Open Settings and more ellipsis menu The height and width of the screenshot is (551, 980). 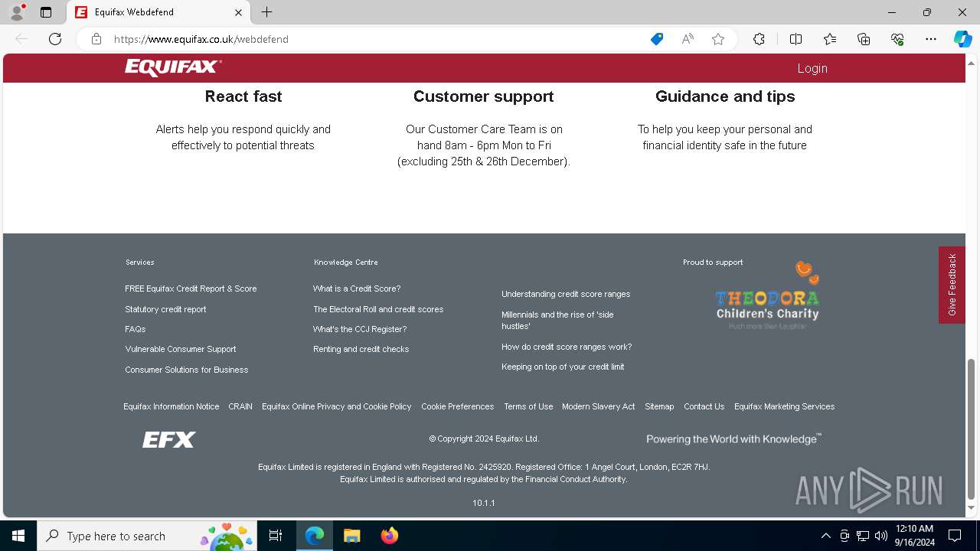pos(931,39)
